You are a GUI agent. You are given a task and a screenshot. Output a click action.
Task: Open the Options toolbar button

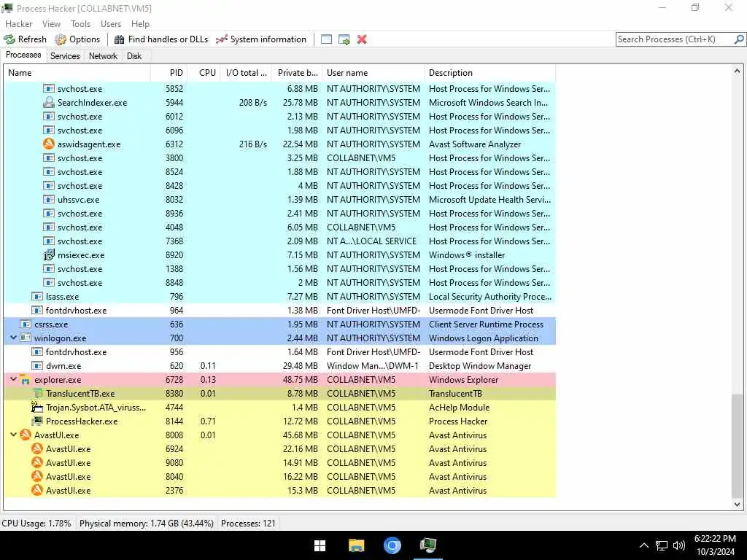point(77,39)
